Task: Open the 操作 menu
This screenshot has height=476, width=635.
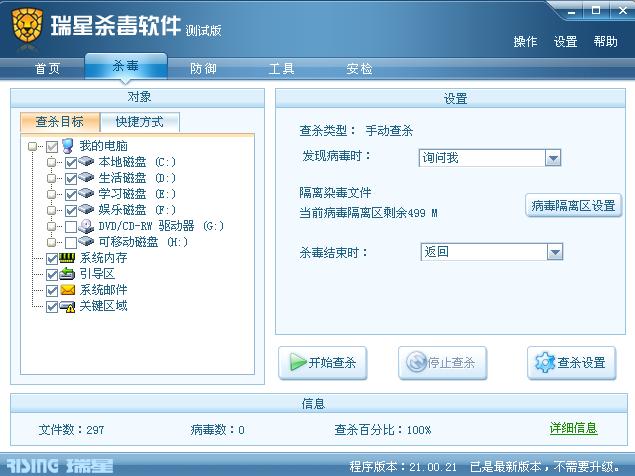Action: (525, 41)
